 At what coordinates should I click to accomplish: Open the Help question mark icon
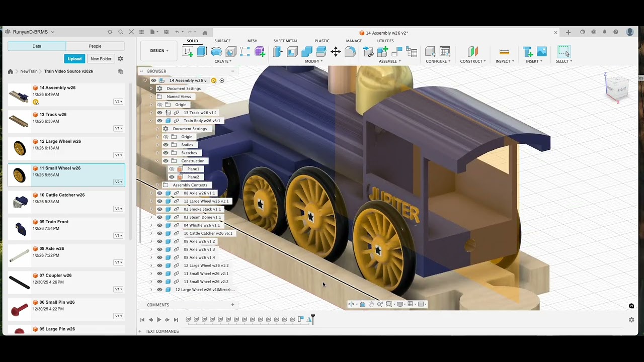tap(616, 32)
